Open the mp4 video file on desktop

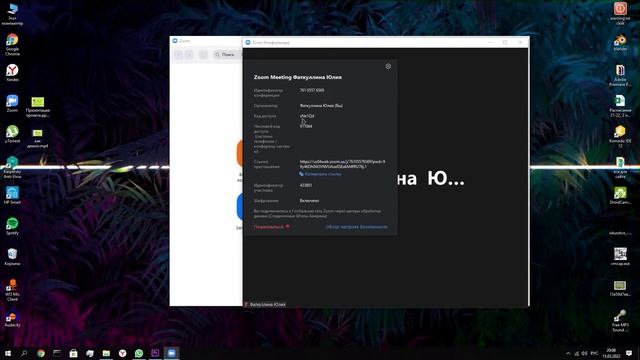pos(38,138)
